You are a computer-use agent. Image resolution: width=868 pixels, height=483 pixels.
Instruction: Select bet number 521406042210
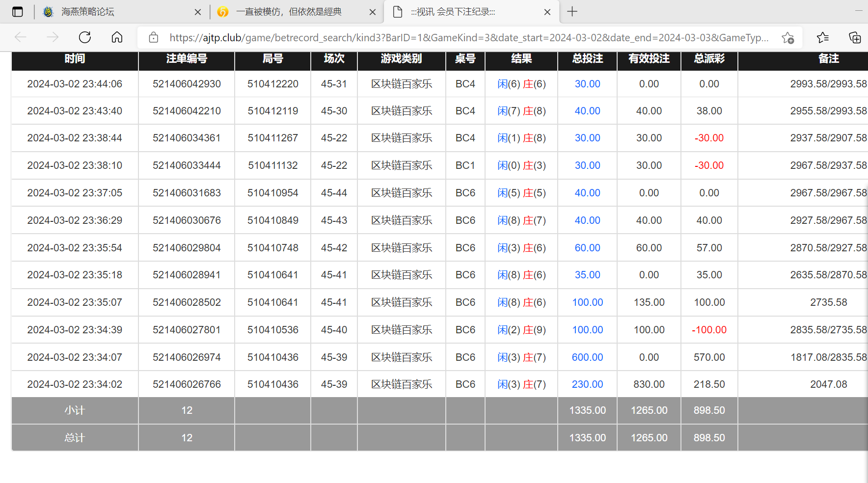tap(187, 111)
